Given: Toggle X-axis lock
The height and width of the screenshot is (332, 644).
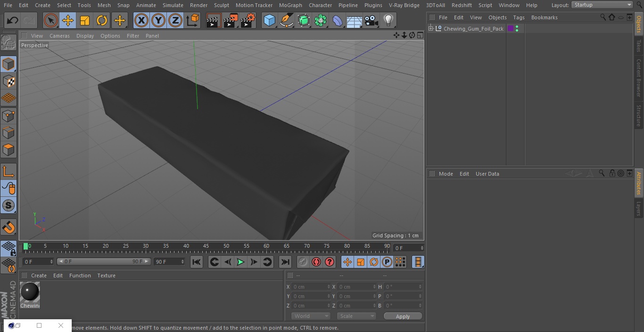Looking at the screenshot, I should (x=141, y=20).
